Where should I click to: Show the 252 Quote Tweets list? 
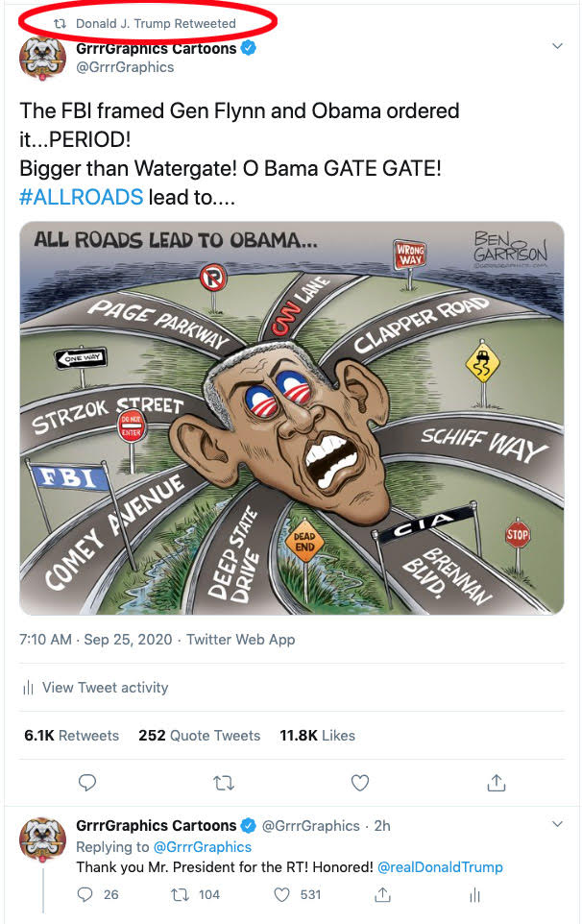click(200, 735)
